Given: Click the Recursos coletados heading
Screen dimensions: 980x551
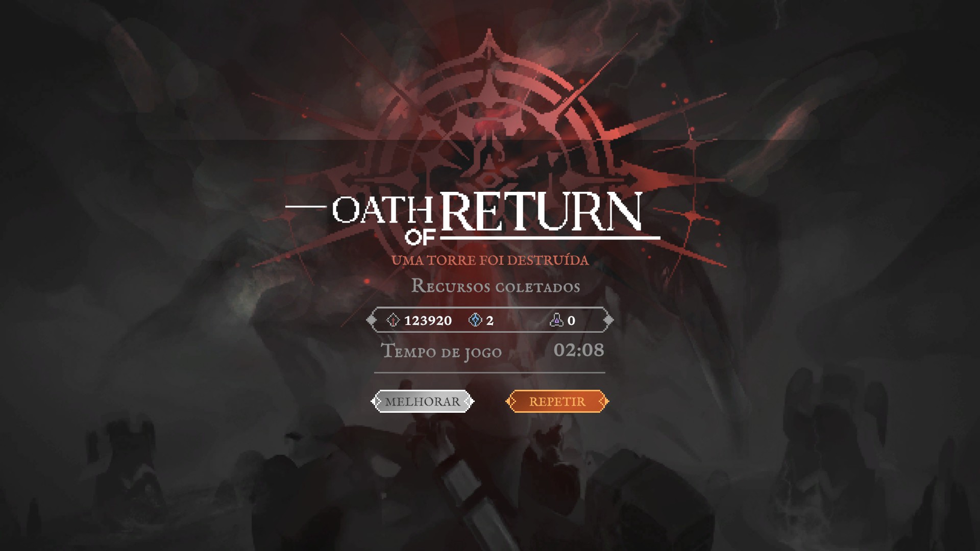Looking at the screenshot, I should click(496, 286).
